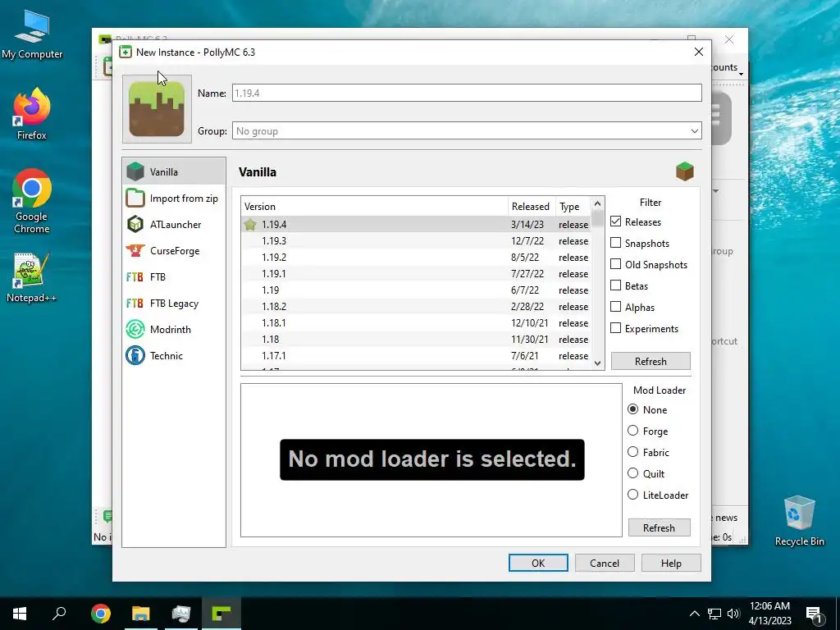Screen dimensions: 840x630
Task: Sort the list by Type column
Action: pyautogui.click(x=572, y=206)
